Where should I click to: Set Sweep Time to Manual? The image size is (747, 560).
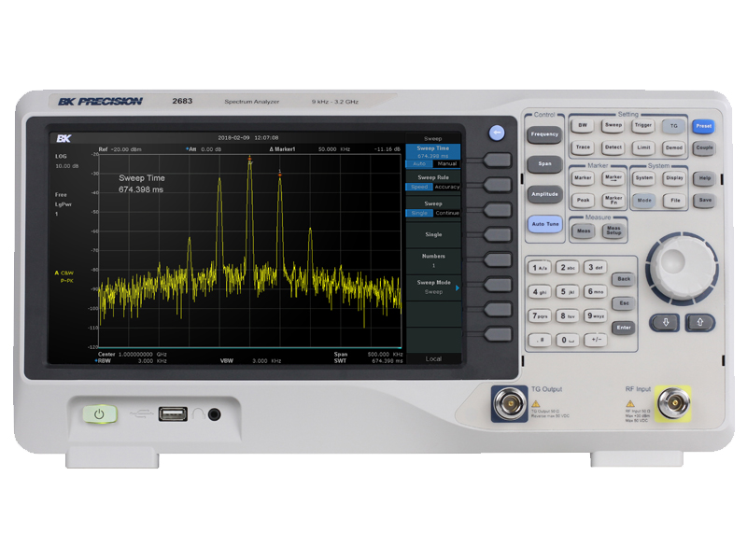[447, 163]
